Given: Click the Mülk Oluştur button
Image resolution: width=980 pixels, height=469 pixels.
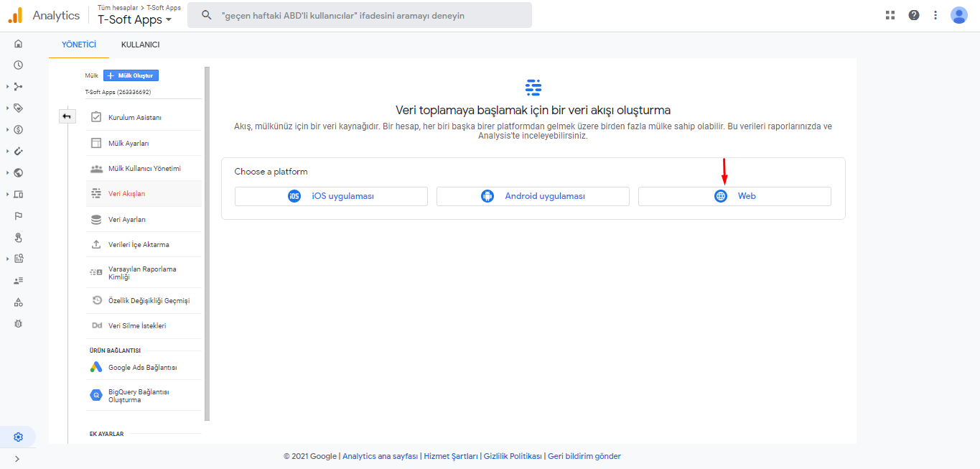Looking at the screenshot, I should [x=131, y=75].
